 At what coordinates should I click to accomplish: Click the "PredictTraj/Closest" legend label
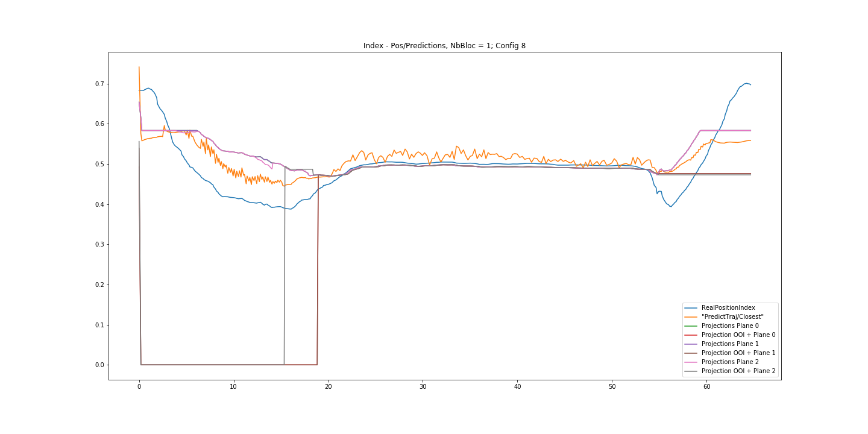(x=732, y=316)
